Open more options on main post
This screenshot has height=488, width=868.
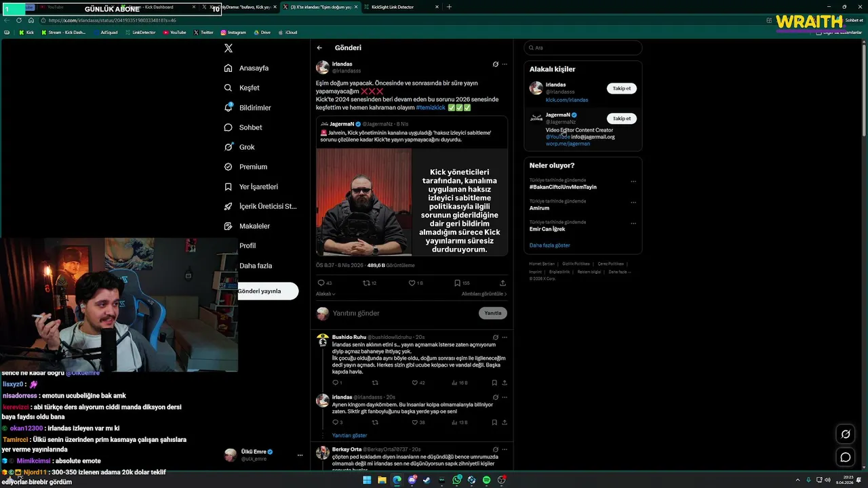tap(505, 64)
